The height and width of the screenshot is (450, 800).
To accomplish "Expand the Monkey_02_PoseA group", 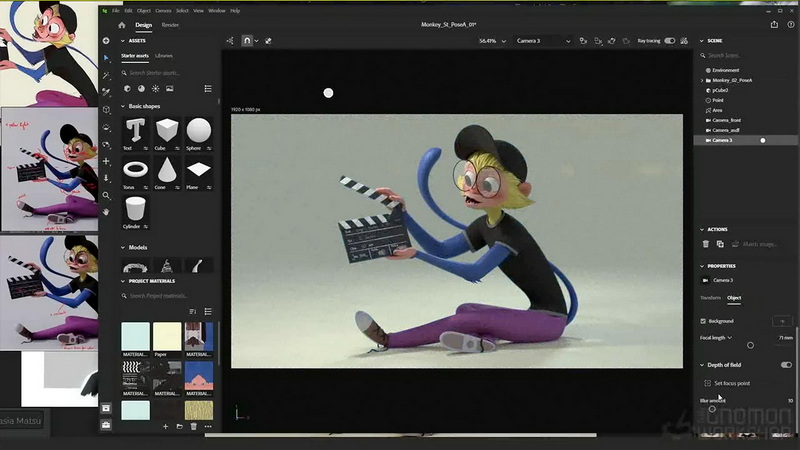I will tap(702, 81).
